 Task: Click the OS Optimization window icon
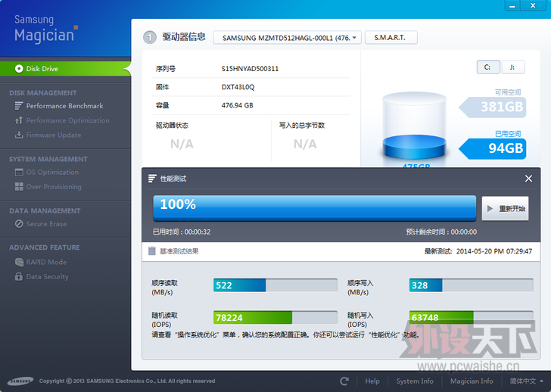[x=19, y=172]
